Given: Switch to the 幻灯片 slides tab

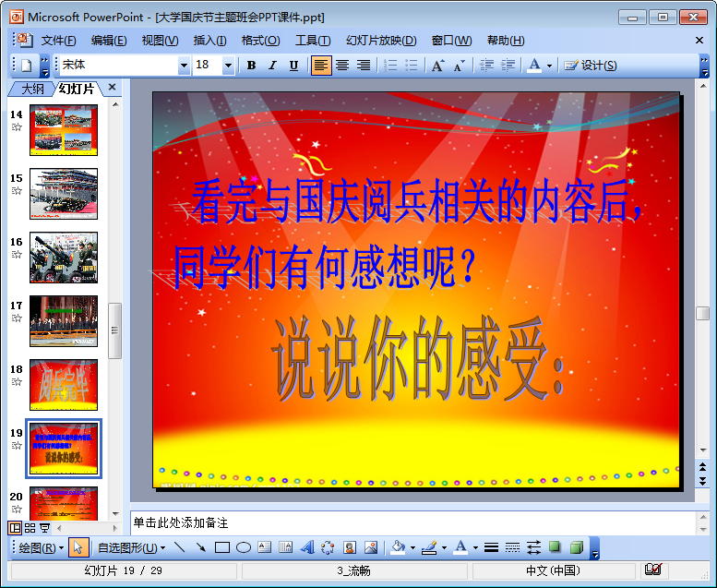Looking at the screenshot, I should click(x=77, y=89).
